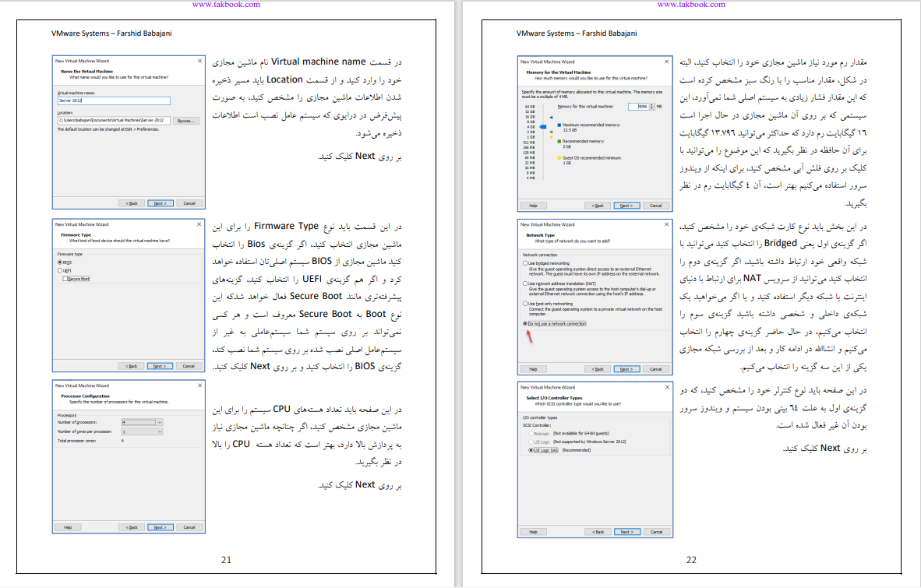The height and width of the screenshot is (588, 921).
Task: Click Back in the Processor Configuration dialog
Action: 132,527
